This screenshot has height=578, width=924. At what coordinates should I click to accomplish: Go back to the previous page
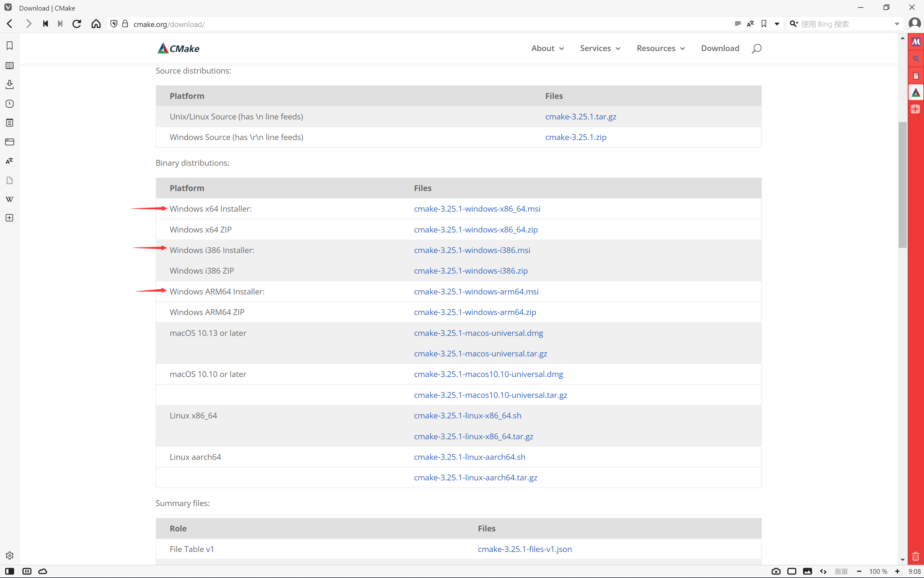click(x=10, y=24)
